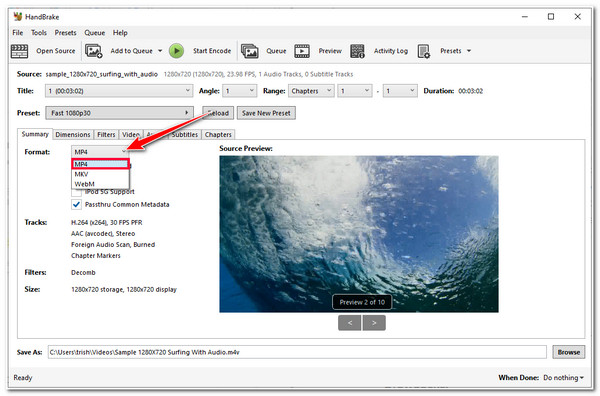Image resolution: width=600 pixels, height=396 pixels.
Task: Open the Range Chapters dropdown
Action: point(311,91)
